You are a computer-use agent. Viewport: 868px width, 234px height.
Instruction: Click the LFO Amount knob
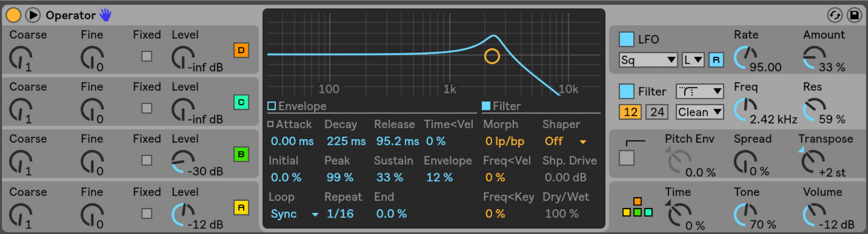[x=814, y=58]
